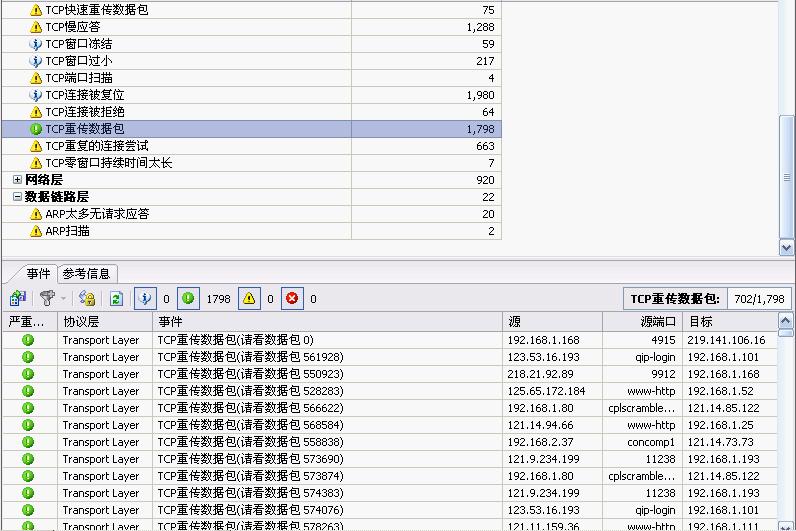This screenshot has height=531, width=796.
Task: Select the TCP重复的连接尝试 row
Action: 252,146
